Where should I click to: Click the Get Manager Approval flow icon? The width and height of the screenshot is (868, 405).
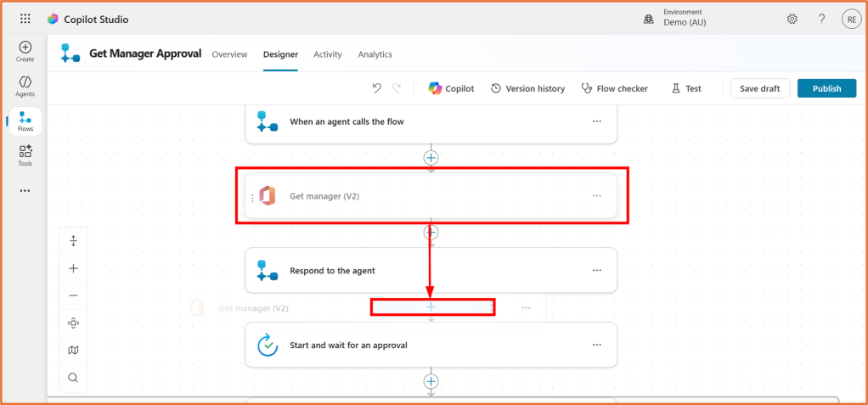click(x=70, y=53)
